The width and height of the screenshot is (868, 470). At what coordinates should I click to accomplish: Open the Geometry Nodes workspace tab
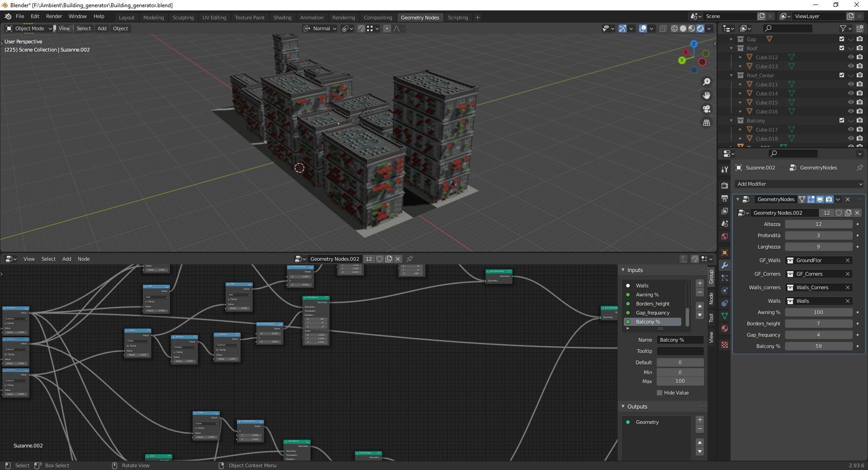point(420,18)
